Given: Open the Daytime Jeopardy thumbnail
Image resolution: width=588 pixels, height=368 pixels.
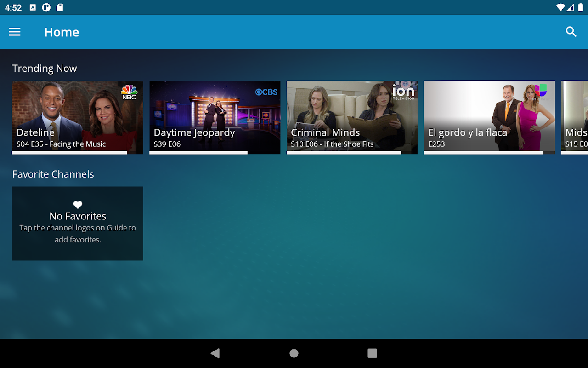Looking at the screenshot, I should pyautogui.click(x=215, y=117).
